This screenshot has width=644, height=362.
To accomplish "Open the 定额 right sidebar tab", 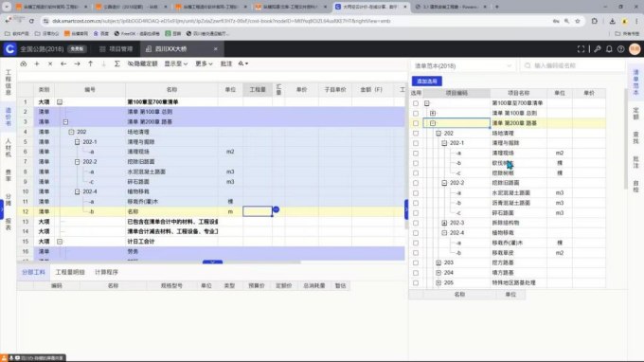I will (x=635, y=113).
